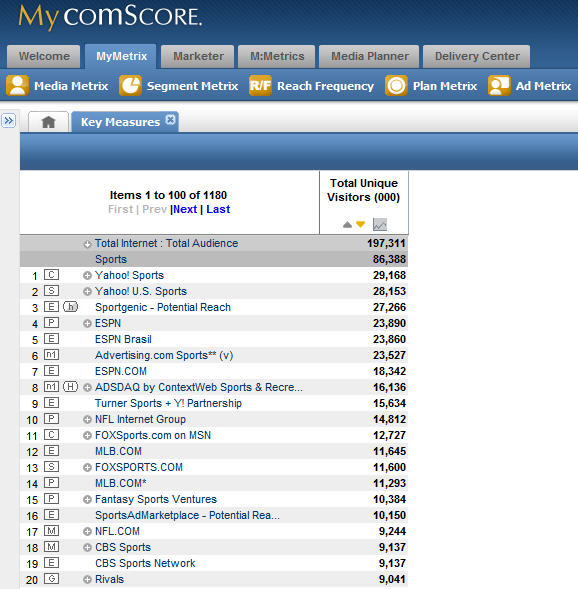Viewport: 578px width, 589px height.
Task: Open the ESPN.COM link
Action: tap(121, 371)
